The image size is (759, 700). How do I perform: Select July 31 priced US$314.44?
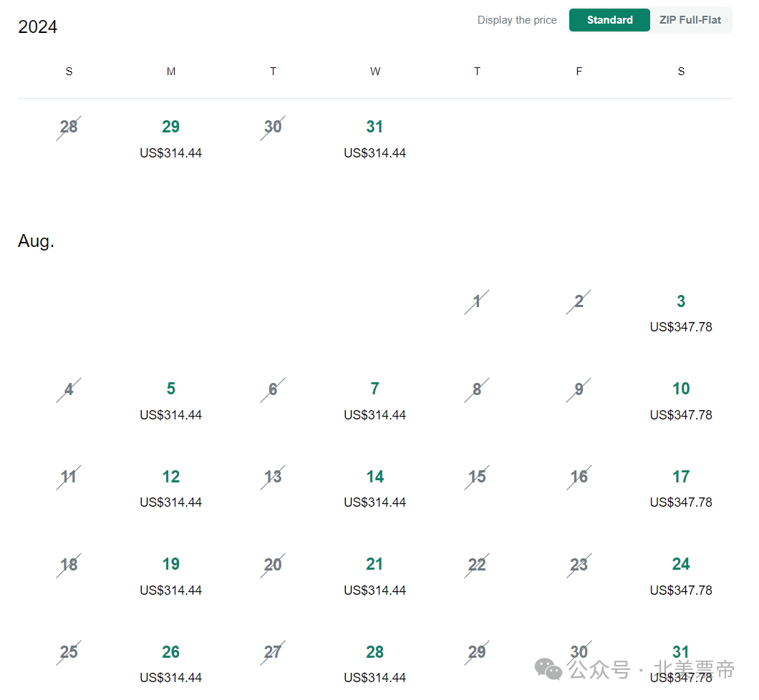tap(374, 138)
